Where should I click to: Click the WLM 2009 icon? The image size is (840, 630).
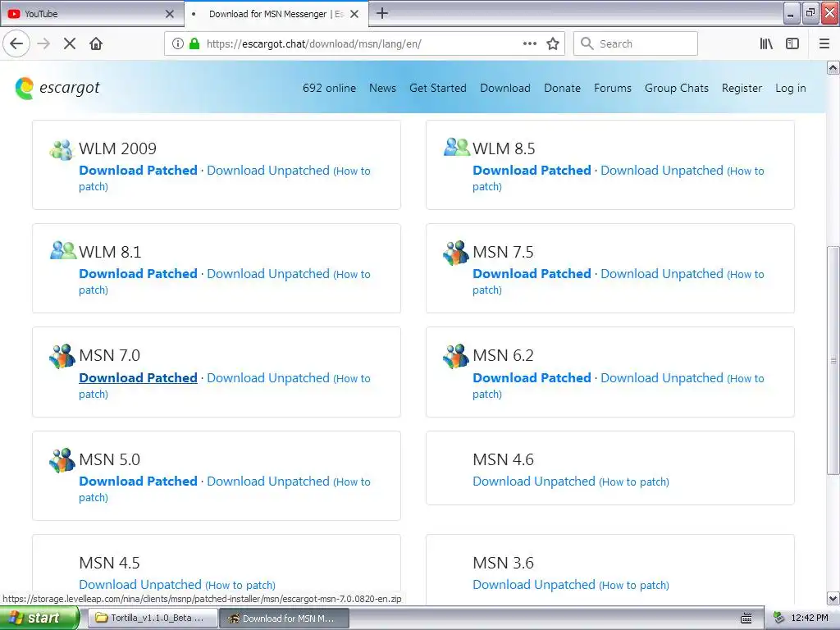coord(62,149)
